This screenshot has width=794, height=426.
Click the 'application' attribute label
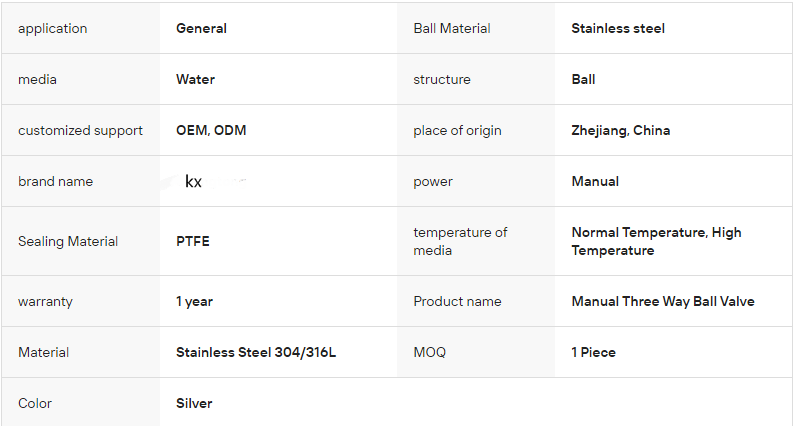[53, 28]
